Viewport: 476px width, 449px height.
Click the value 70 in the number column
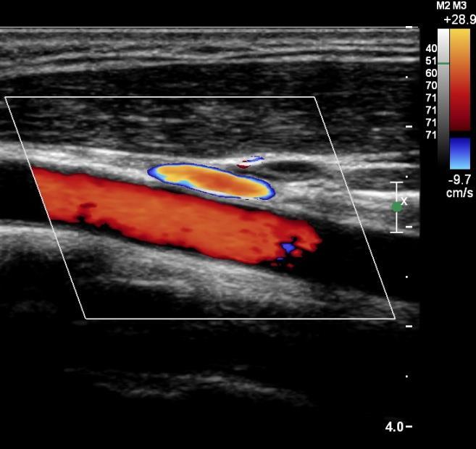(431, 85)
